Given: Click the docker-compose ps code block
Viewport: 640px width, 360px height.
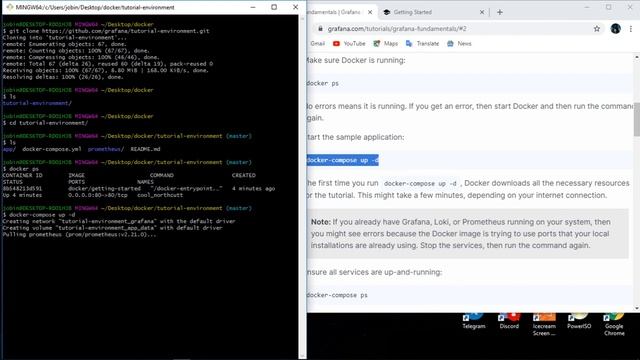Looking at the screenshot, I should click(x=469, y=295).
